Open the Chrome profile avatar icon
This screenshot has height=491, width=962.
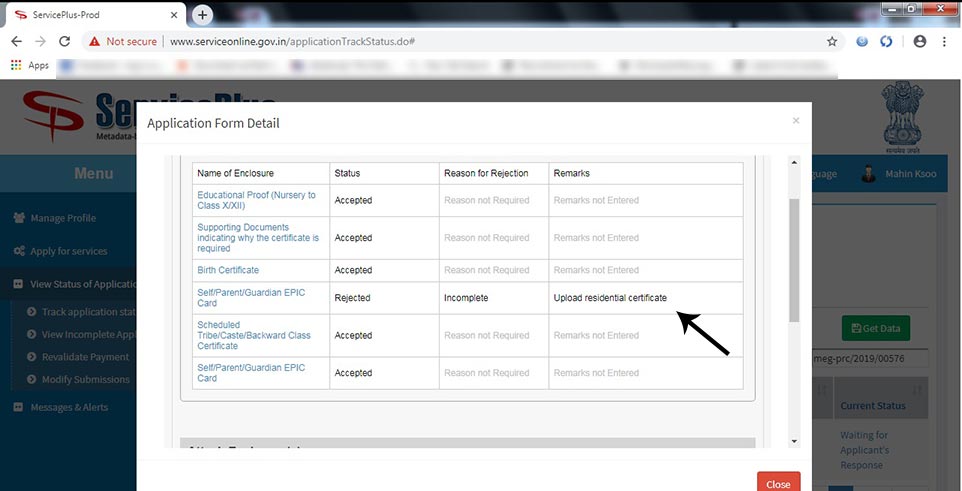pyautogui.click(x=920, y=41)
